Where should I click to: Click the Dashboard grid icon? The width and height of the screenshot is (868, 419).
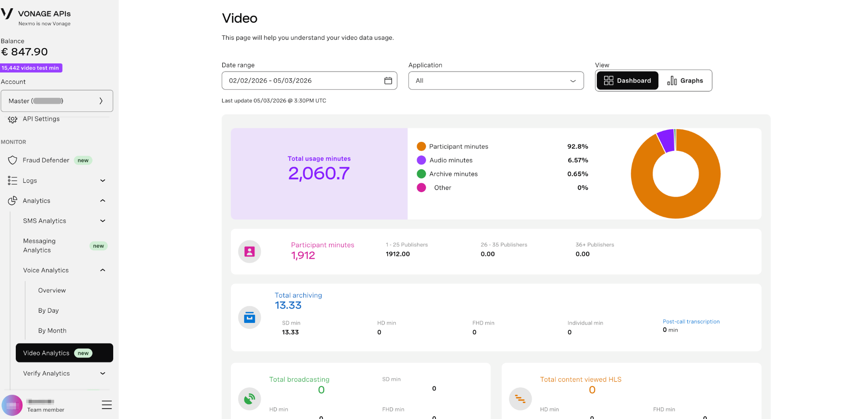pos(609,81)
